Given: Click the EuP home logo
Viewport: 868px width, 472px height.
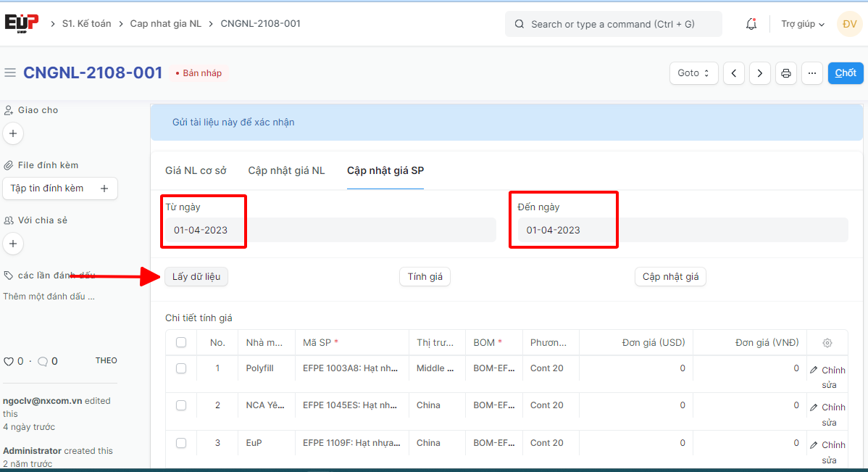Looking at the screenshot, I should click(x=22, y=23).
